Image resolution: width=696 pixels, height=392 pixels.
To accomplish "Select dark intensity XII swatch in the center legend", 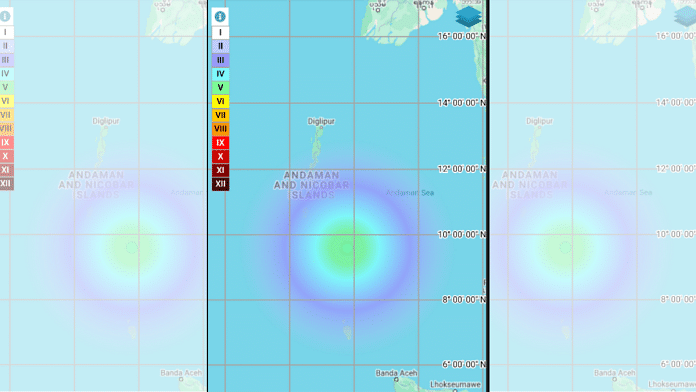I will 220,184.
